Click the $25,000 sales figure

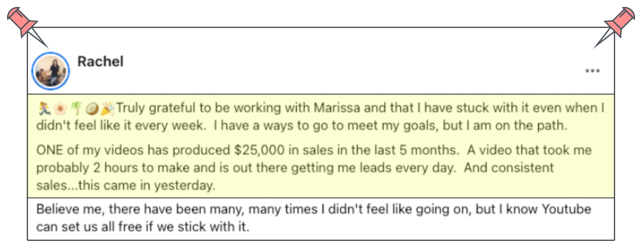[x=259, y=150]
